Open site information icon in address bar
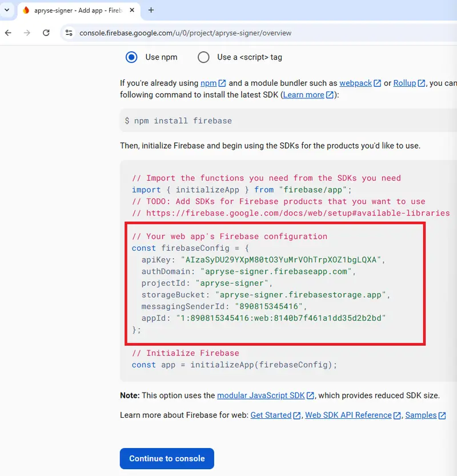Image resolution: width=457 pixels, height=476 pixels. pos(69,33)
